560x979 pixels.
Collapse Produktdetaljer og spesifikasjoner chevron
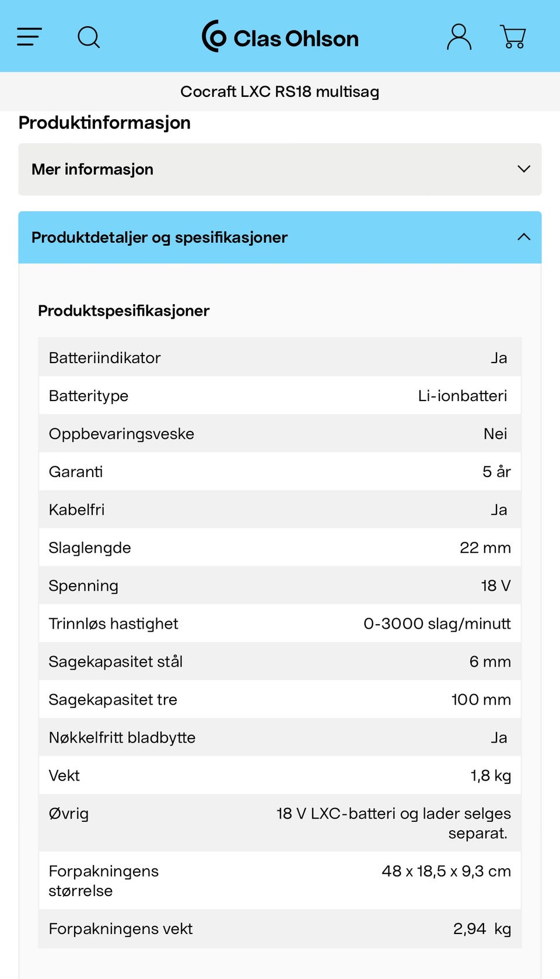point(524,237)
